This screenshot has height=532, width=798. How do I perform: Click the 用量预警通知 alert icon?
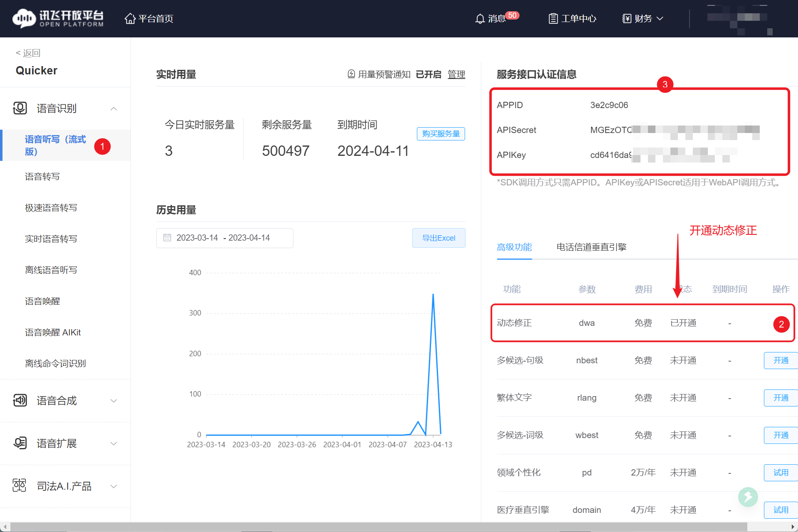point(351,74)
